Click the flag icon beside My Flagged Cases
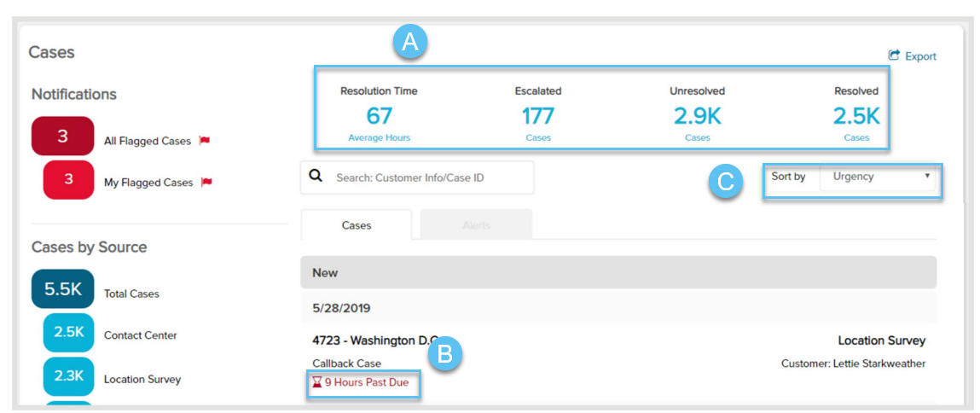This screenshot has height=413, width=980. 206,182
